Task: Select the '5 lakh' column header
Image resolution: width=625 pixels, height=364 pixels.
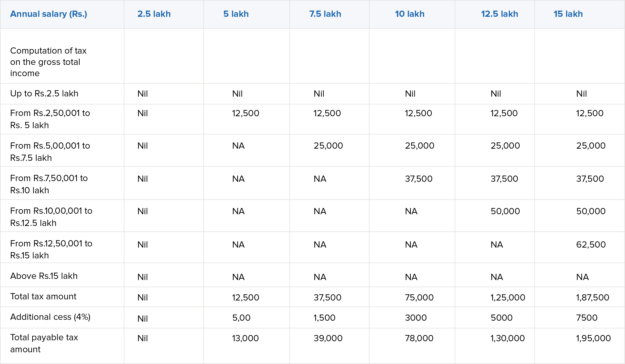Action: [x=236, y=14]
